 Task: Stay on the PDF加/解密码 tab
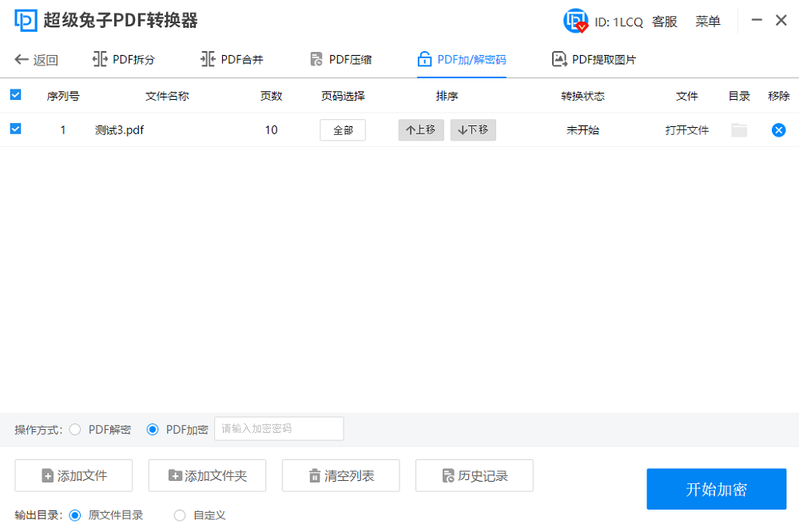click(x=460, y=58)
